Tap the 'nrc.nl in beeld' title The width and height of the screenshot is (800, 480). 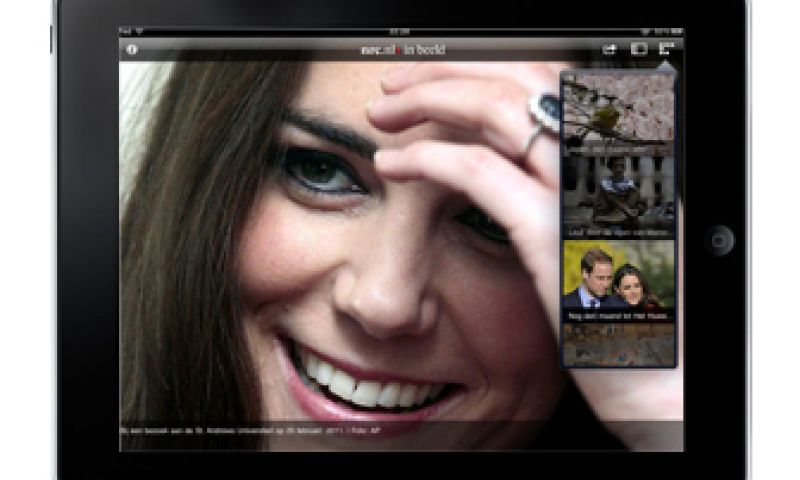tap(403, 49)
